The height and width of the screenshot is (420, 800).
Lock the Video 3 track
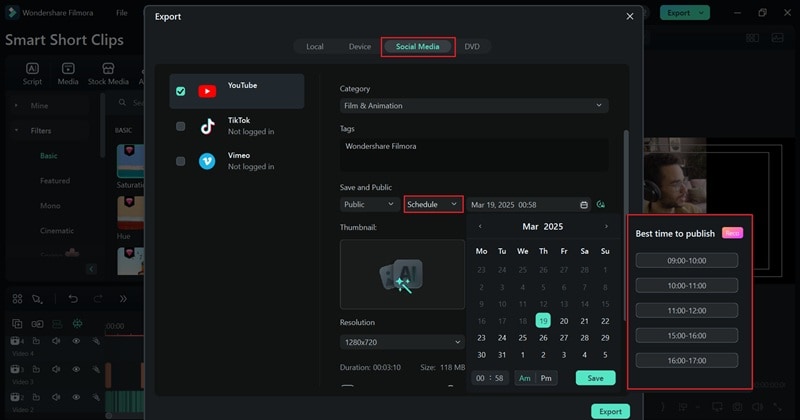[36, 369]
